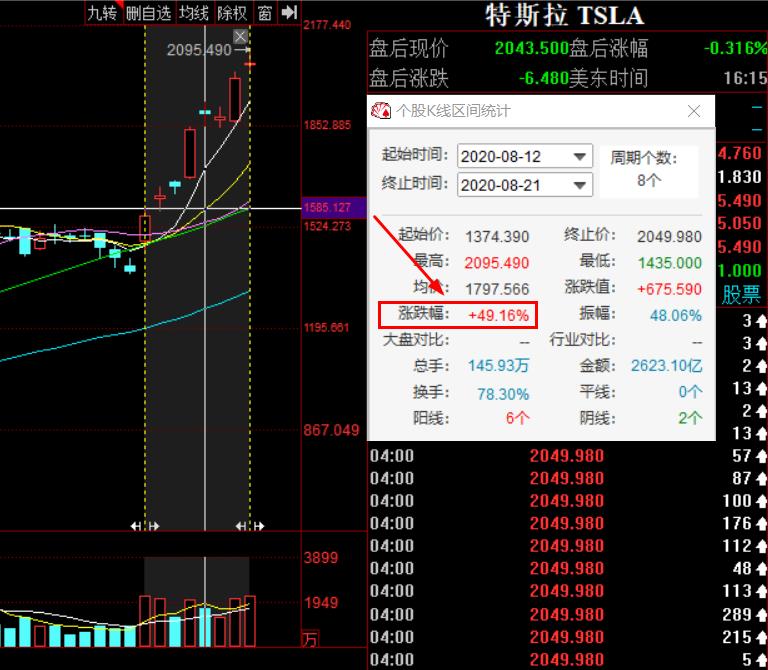Click the 2177.440 top price axis label

(327, 24)
